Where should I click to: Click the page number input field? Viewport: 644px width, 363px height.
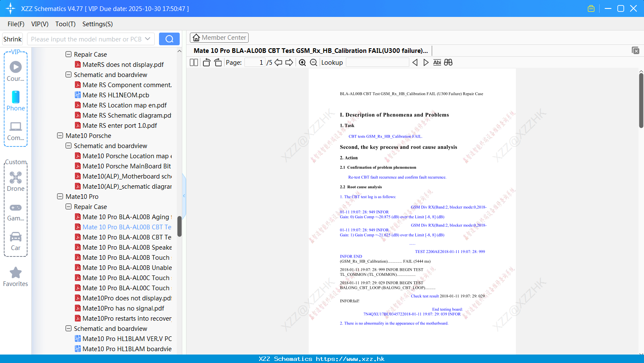(x=255, y=63)
